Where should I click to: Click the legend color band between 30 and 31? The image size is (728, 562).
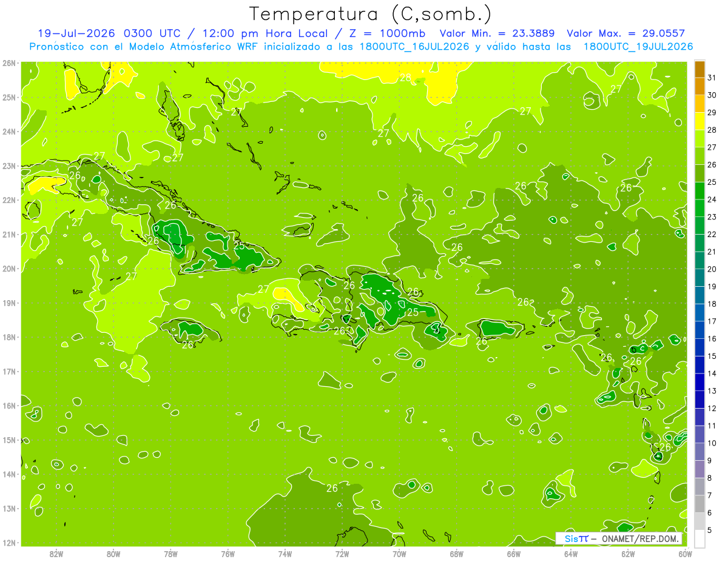pyautogui.click(x=699, y=87)
